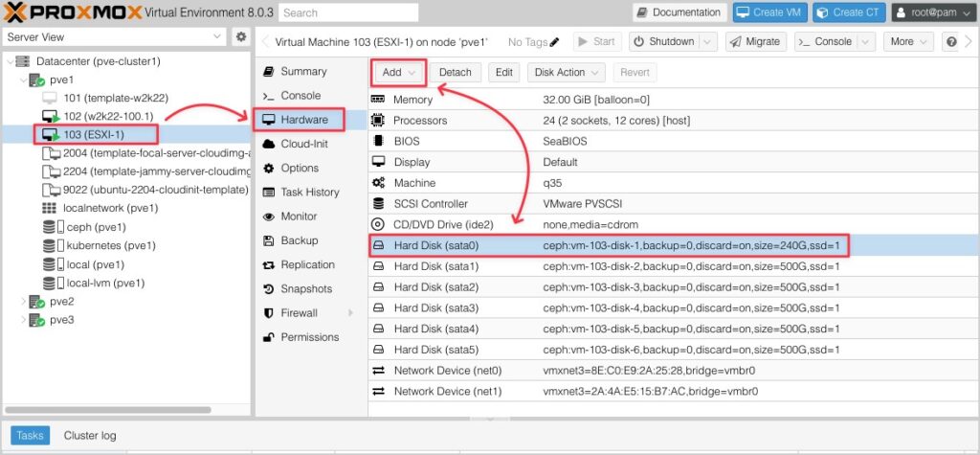Select Hard Disk (sata5) row
This screenshot has height=455, width=980.
tap(674, 350)
